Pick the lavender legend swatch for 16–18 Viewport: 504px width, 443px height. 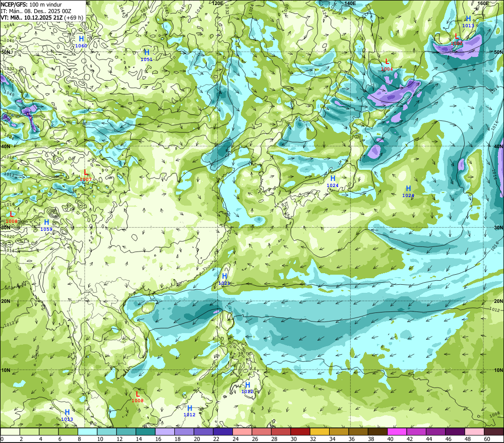(x=165, y=431)
